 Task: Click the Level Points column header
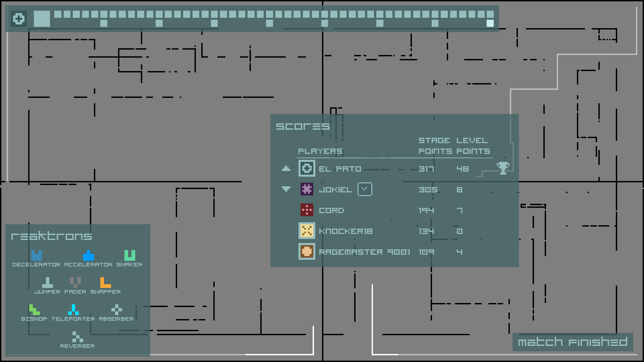pyautogui.click(x=473, y=146)
